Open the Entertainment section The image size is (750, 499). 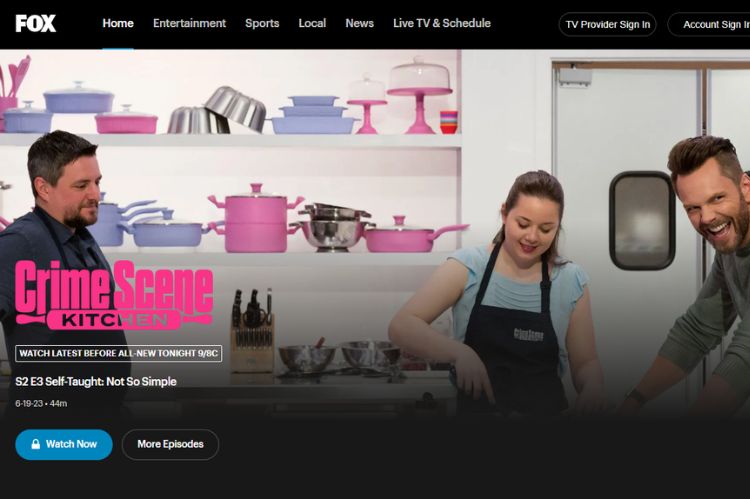tap(189, 23)
